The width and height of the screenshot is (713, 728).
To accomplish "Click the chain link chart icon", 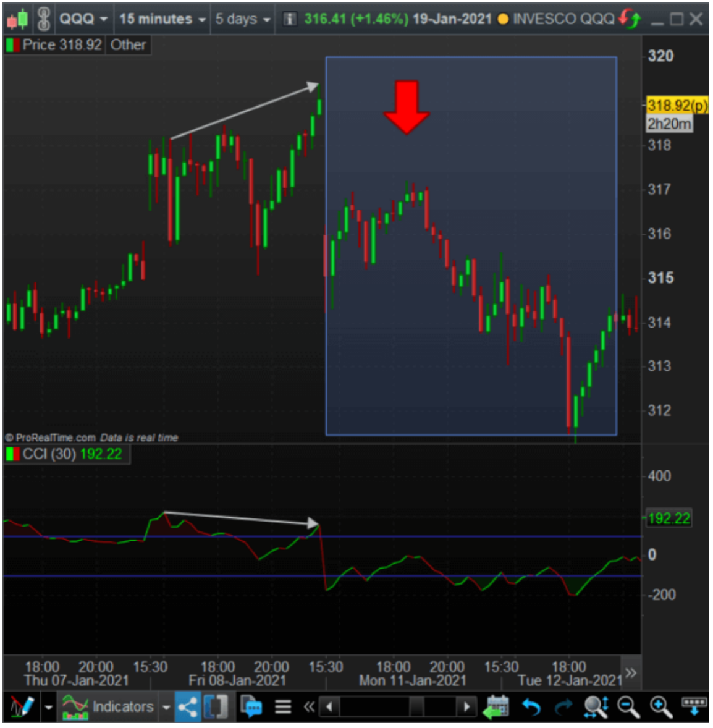I will 43,19.
